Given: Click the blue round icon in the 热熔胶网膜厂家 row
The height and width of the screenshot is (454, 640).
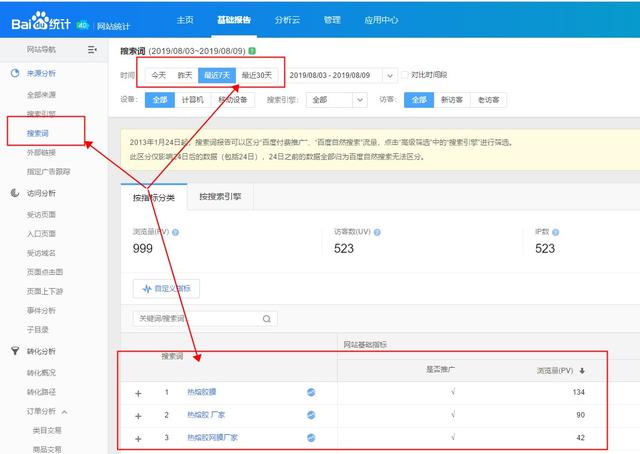Looking at the screenshot, I should click(x=311, y=438).
